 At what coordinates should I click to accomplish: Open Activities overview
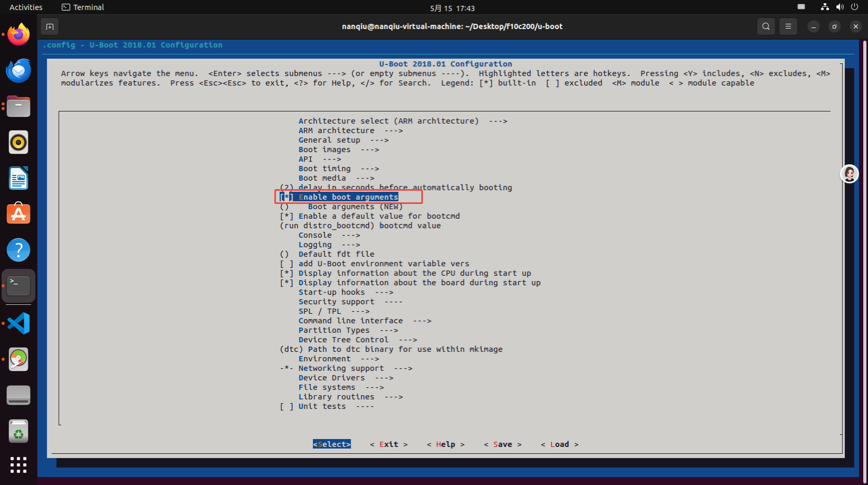click(x=26, y=7)
